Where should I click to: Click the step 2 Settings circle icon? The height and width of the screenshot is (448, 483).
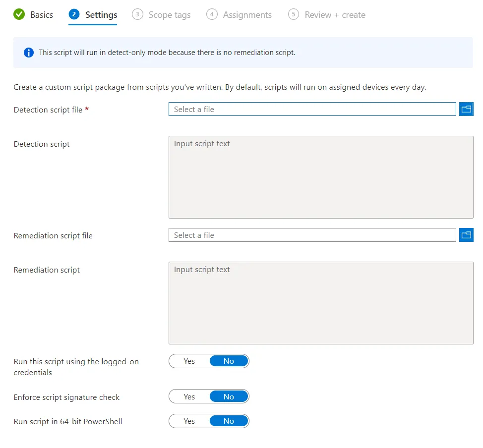click(74, 14)
